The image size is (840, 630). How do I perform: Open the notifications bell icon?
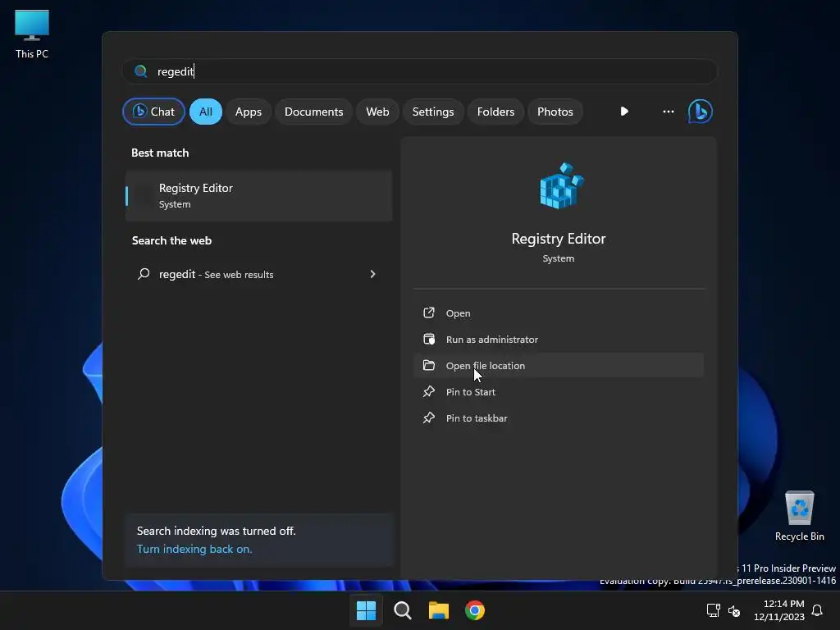pyautogui.click(x=817, y=610)
